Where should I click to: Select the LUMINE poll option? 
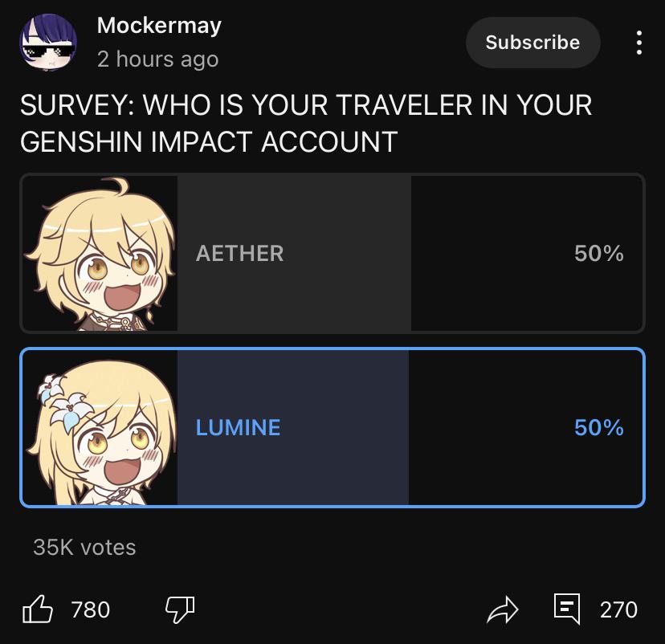pos(332,427)
